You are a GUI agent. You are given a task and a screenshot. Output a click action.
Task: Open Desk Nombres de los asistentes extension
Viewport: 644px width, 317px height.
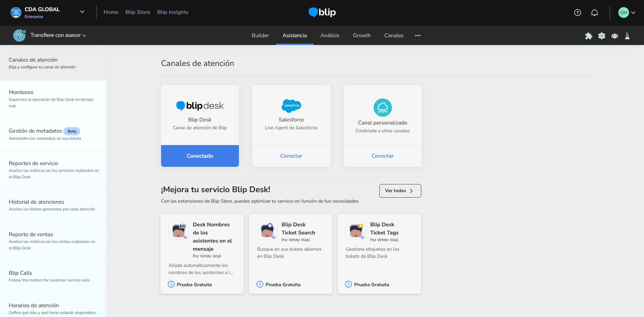(213, 237)
